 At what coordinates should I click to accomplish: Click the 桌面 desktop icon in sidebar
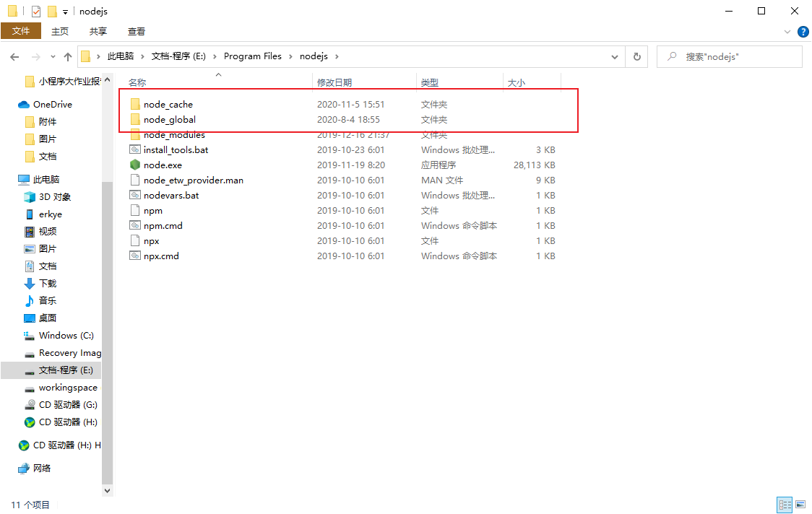30,318
